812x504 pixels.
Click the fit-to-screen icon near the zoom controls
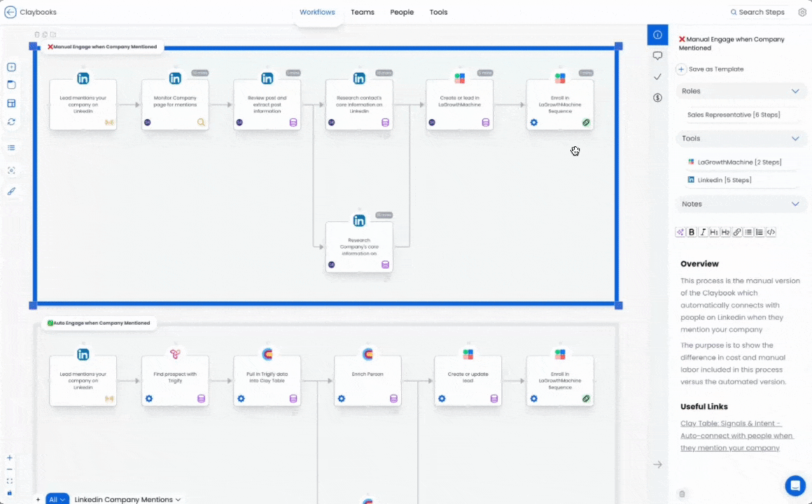coord(9,481)
